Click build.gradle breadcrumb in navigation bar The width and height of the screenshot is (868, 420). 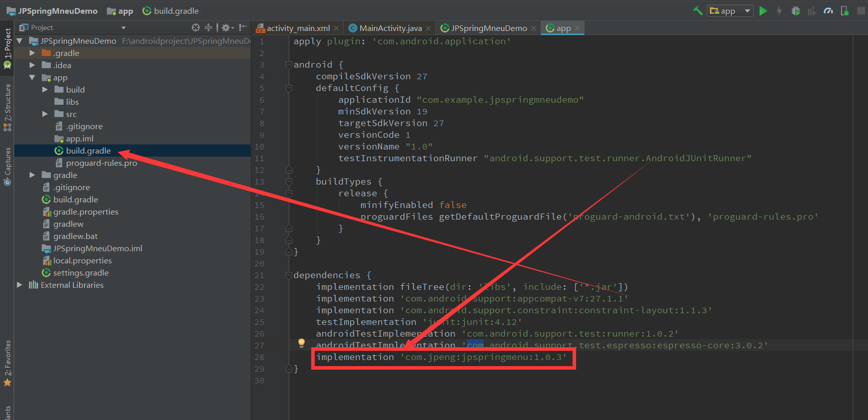(170, 11)
